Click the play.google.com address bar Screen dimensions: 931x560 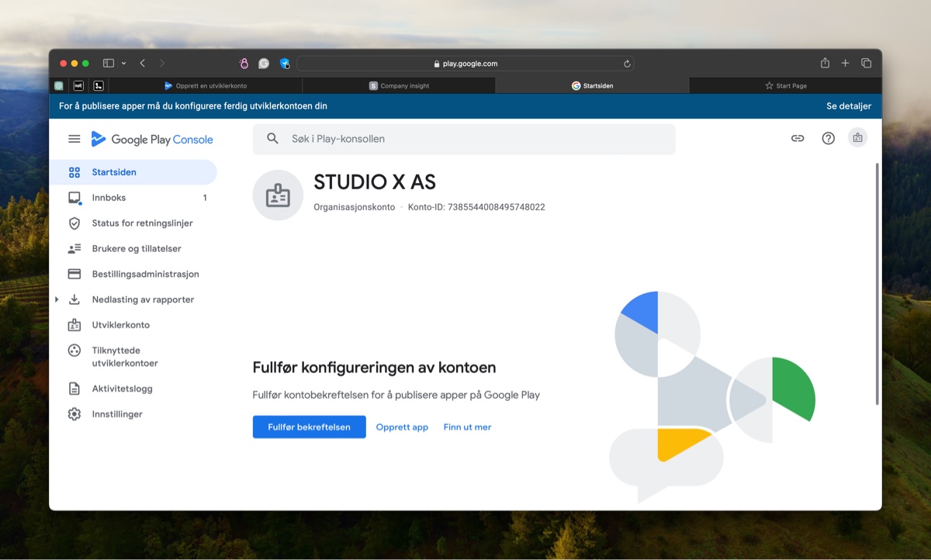pos(465,64)
